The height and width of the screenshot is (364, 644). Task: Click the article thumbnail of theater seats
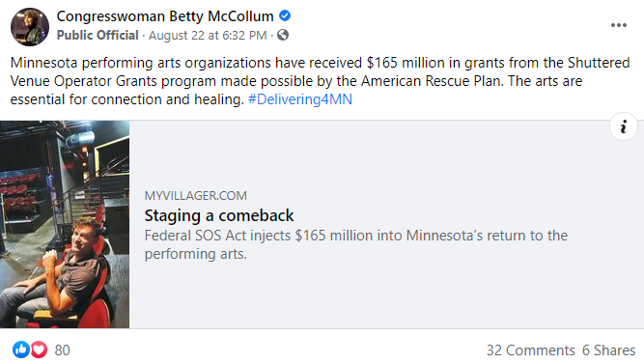(x=65, y=224)
